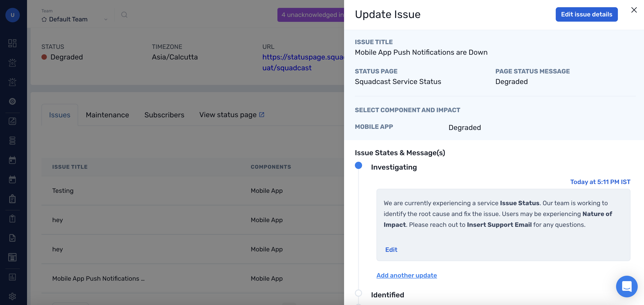Switch to the Maintenance tab
The height and width of the screenshot is (305, 644).
tap(107, 115)
